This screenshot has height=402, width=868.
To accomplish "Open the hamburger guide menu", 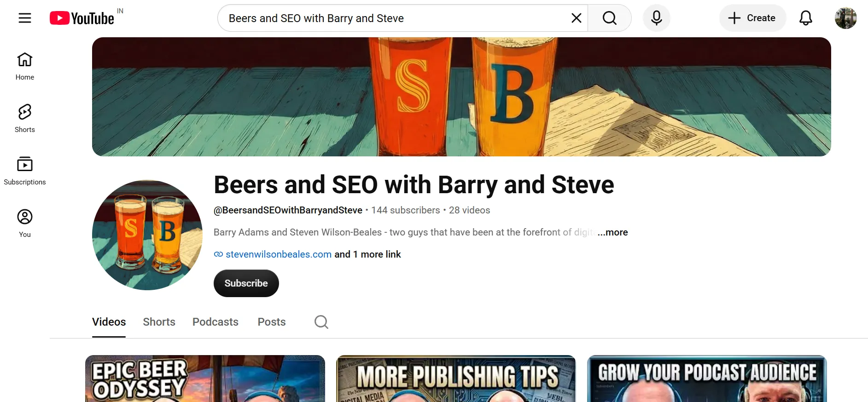I will (25, 18).
